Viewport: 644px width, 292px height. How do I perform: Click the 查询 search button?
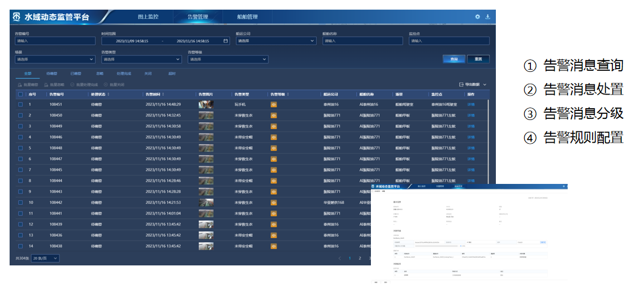click(453, 59)
